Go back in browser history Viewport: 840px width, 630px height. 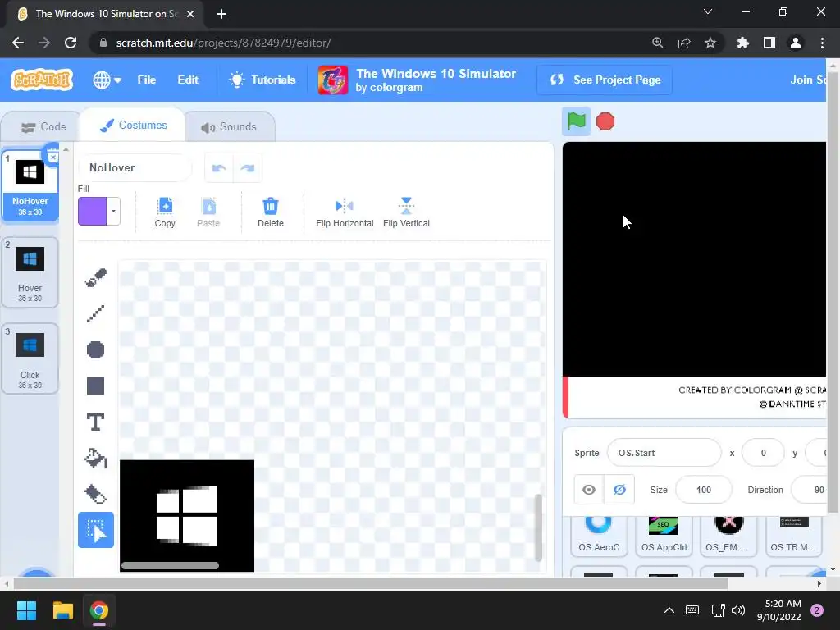point(18,43)
